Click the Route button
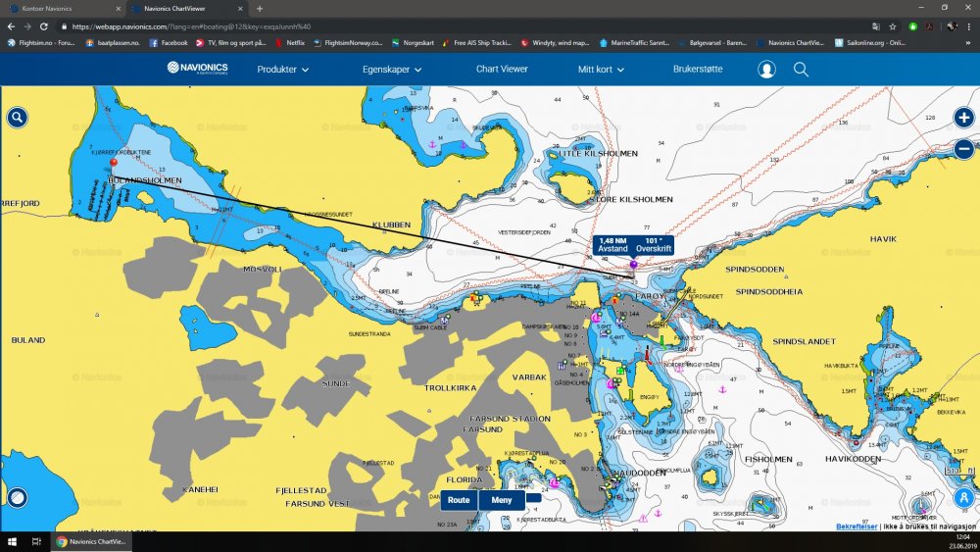This screenshot has height=552, width=980. point(459,500)
